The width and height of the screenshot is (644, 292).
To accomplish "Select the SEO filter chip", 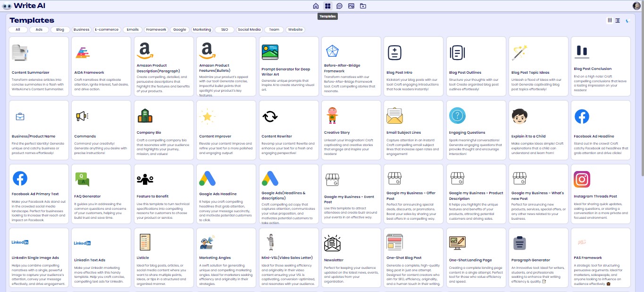I will (x=225, y=29).
